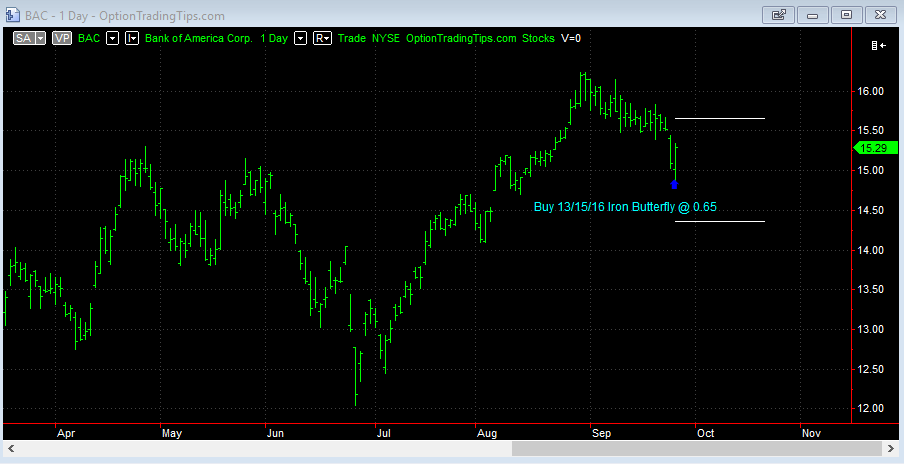Click the lower white horizontal line near 14.35

[x=720, y=221]
